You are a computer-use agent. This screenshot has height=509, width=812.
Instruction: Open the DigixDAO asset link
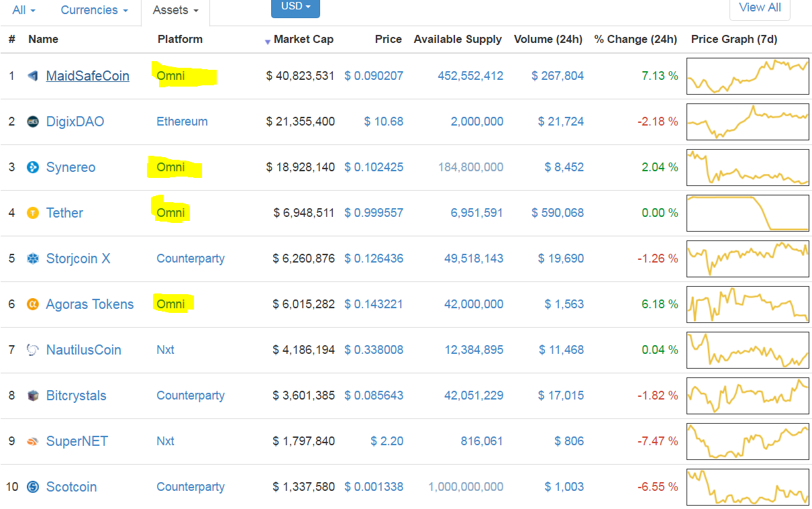(75, 122)
